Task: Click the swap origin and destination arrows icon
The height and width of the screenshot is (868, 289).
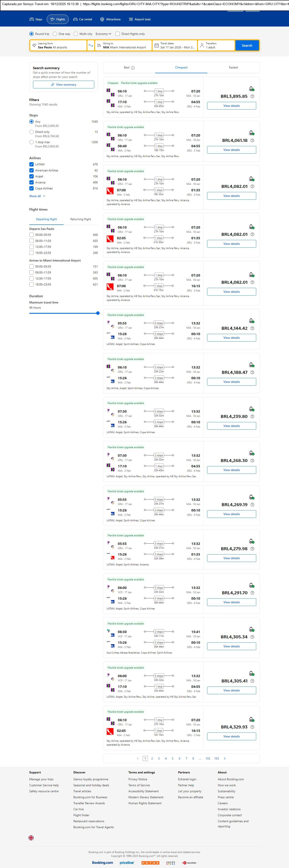Action: [x=91, y=46]
